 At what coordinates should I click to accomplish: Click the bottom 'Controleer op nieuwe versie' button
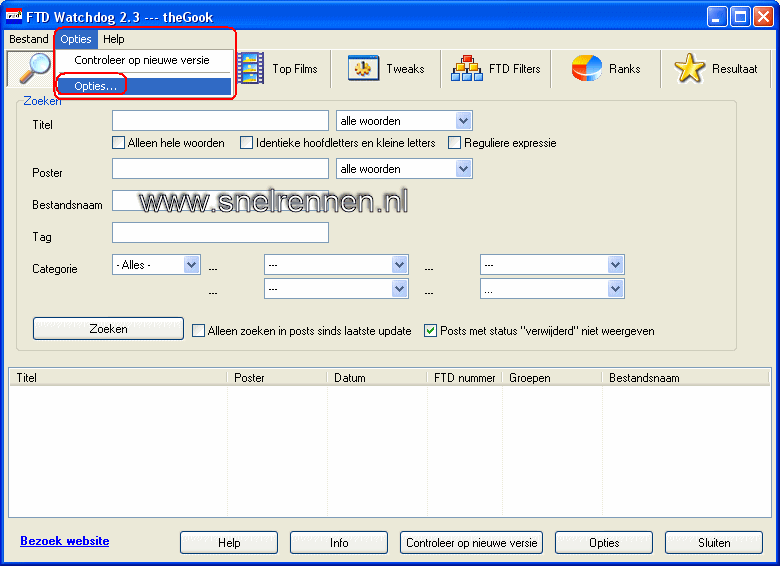point(472,543)
